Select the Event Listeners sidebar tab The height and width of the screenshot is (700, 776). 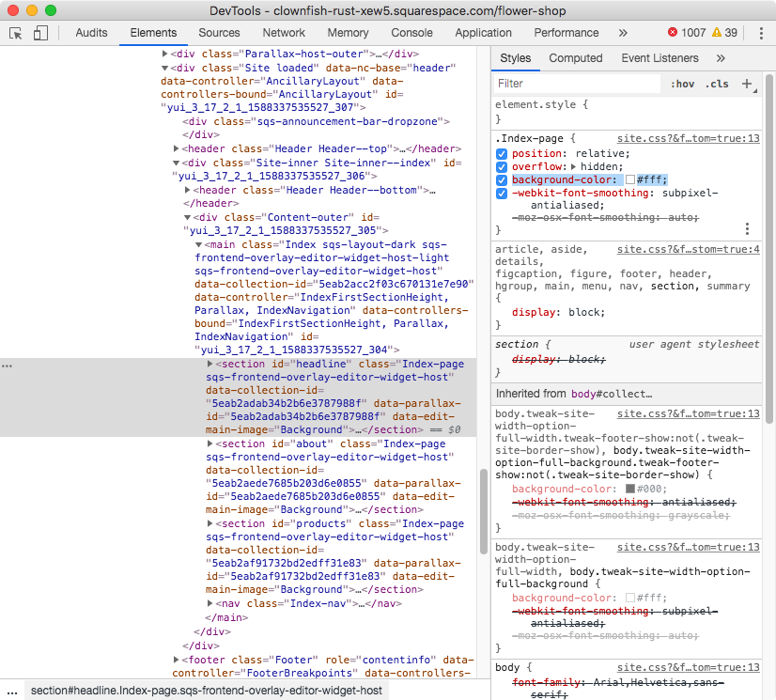coord(660,58)
